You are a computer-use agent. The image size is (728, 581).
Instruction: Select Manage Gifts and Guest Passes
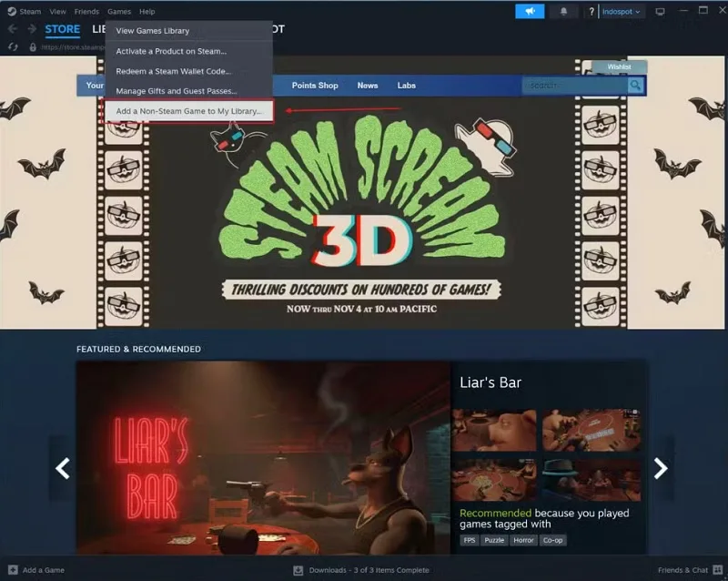[189, 91]
